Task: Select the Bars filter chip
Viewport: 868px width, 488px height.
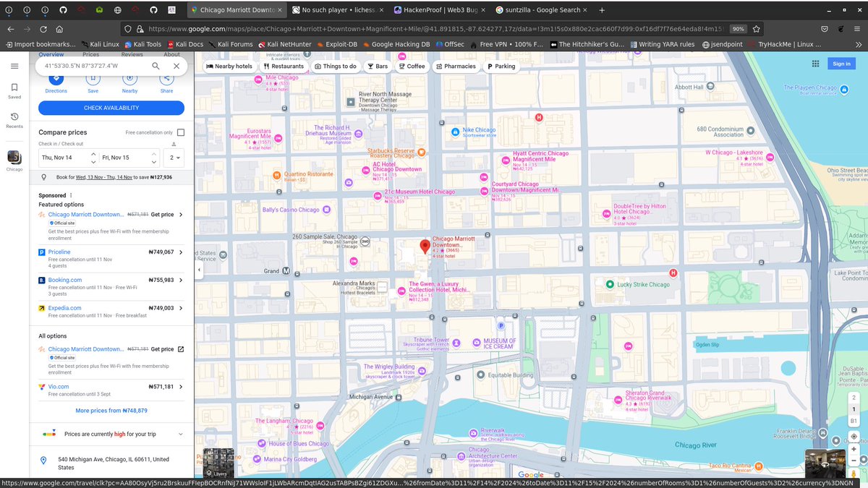Action: (378, 66)
